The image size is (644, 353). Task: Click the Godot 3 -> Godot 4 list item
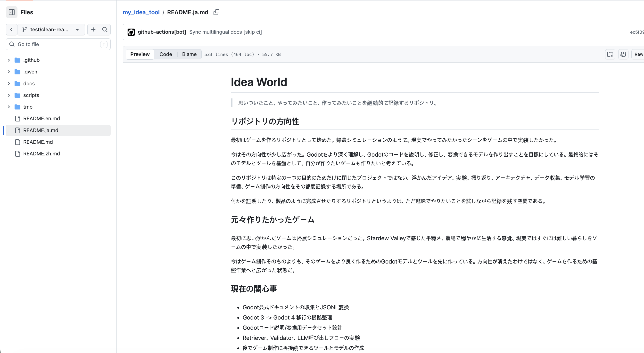pos(287,318)
